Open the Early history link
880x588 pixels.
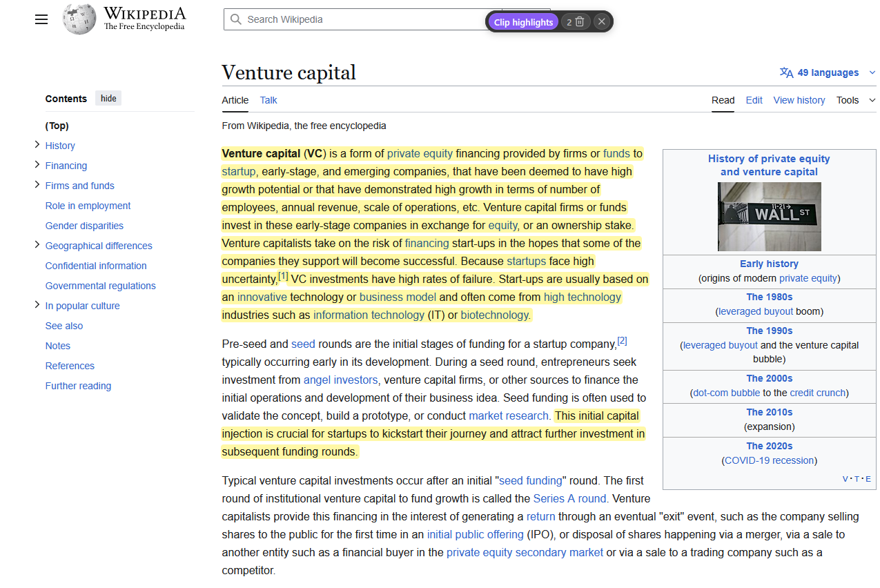click(x=769, y=264)
